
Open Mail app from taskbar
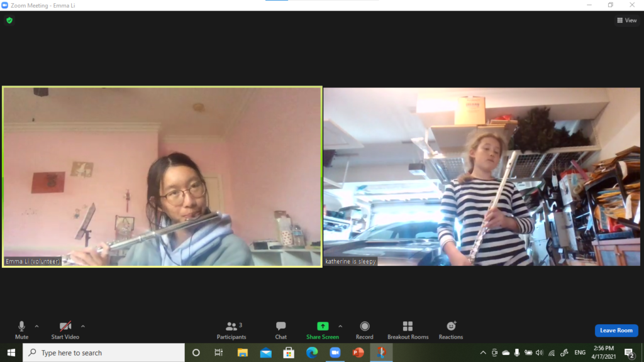(266, 353)
